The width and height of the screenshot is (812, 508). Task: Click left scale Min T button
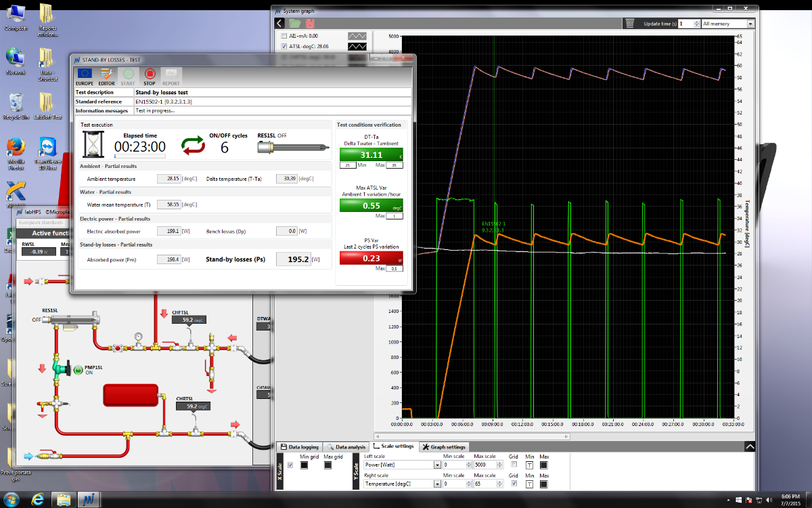(529, 465)
